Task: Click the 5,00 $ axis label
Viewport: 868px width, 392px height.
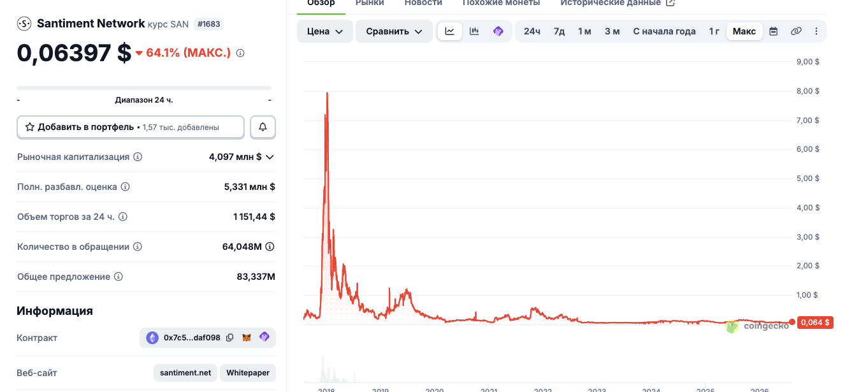Action: pyautogui.click(x=808, y=178)
